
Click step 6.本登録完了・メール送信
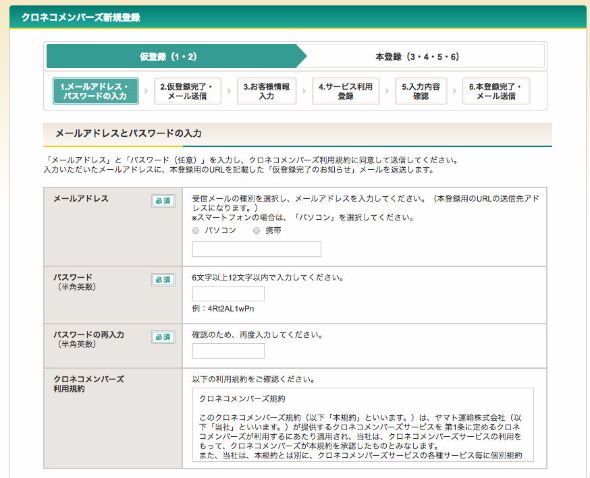[496, 91]
